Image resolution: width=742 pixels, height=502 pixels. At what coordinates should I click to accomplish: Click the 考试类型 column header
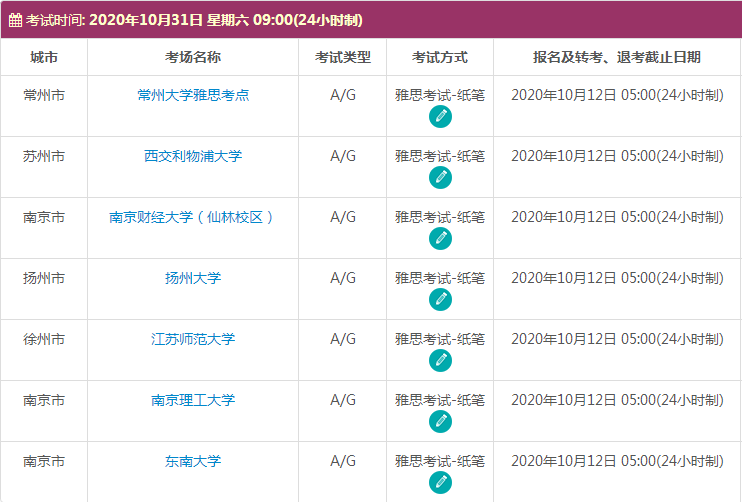[343, 57]
